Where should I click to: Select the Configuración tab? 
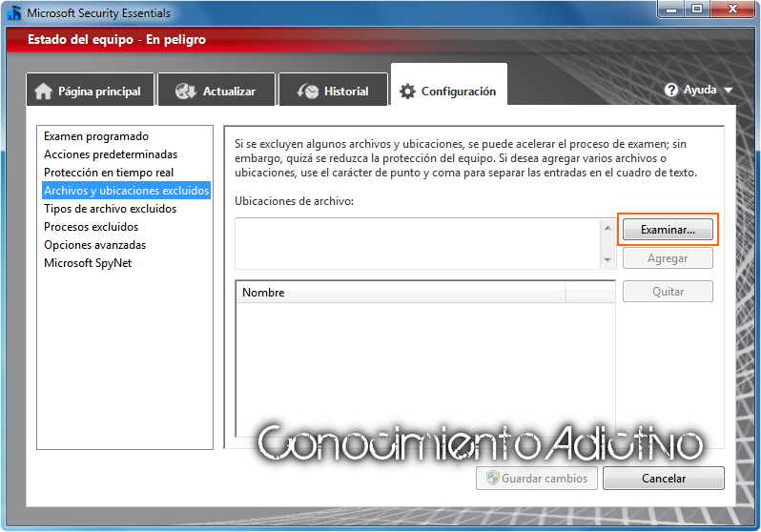pyautogui.click(x=449, y=86)
